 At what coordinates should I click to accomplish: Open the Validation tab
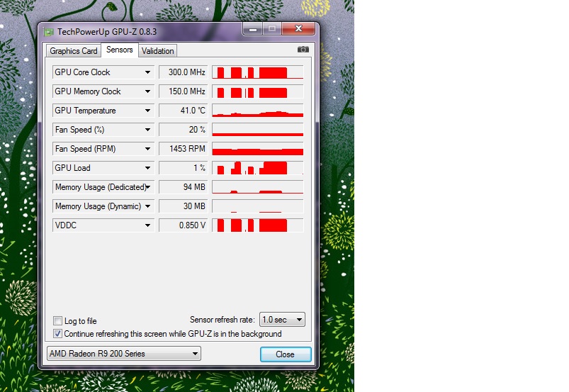tap(157, 51)
